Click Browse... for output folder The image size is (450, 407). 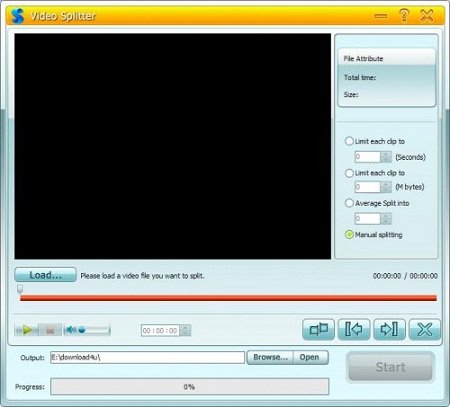tap(270, 357)
